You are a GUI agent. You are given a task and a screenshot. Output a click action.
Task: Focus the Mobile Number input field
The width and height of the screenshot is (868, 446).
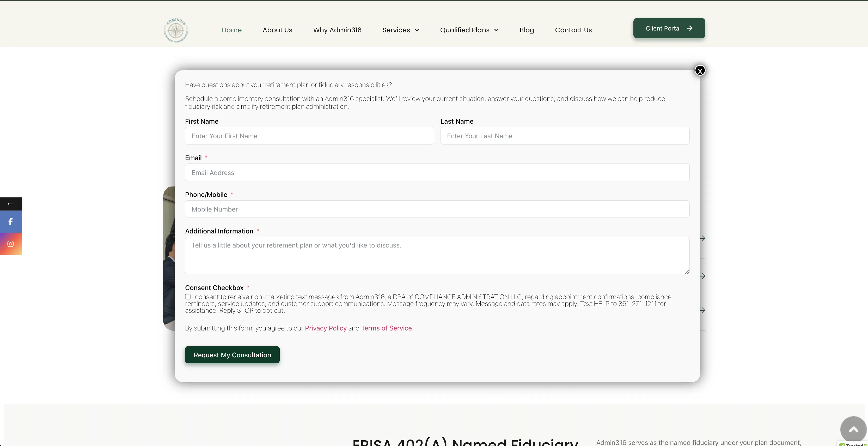point(437,209)
